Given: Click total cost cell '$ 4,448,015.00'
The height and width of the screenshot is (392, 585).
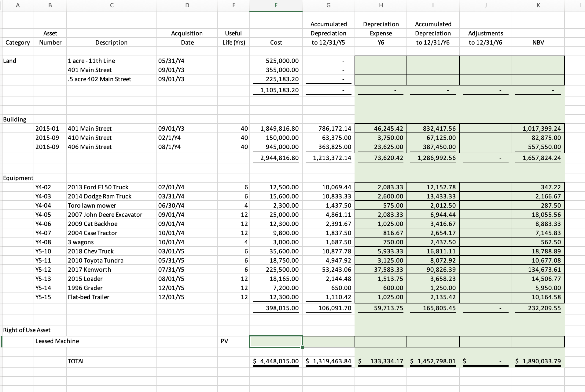Looking at the screenshot, I should (x=276, y=361).
